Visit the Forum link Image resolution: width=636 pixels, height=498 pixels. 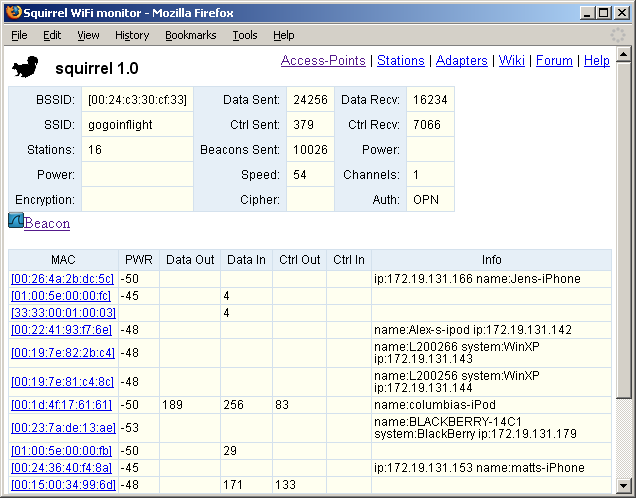click(554, 60)
